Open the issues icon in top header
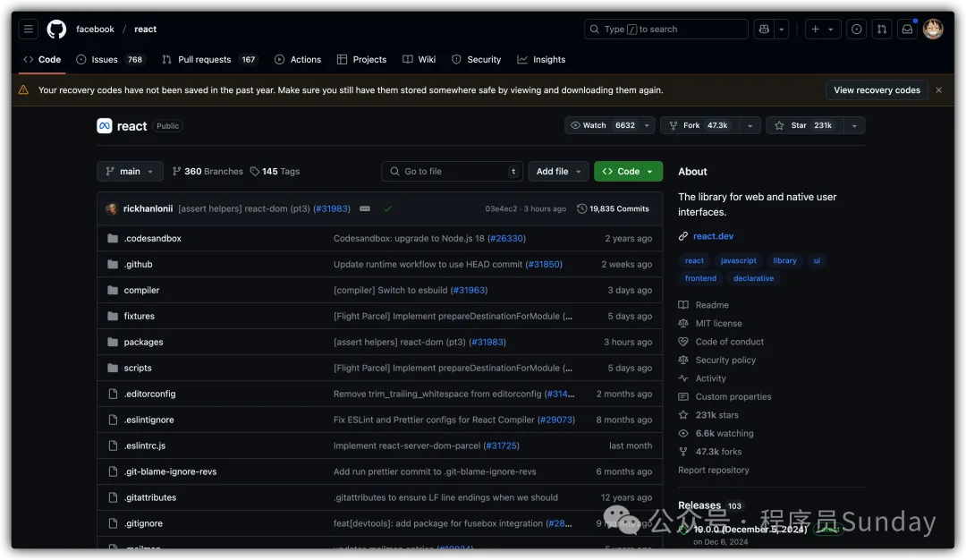The image size is (966, 560). (857, 30)
